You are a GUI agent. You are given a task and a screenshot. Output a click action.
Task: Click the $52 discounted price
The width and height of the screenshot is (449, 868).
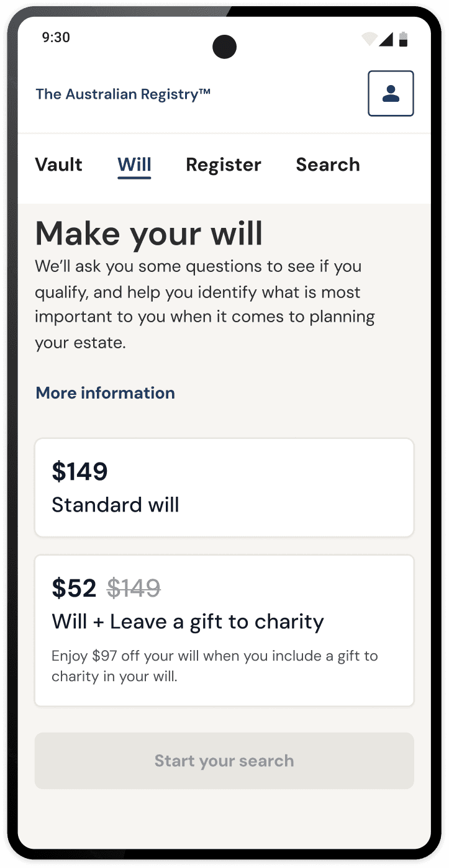click(x=74, y=588)
